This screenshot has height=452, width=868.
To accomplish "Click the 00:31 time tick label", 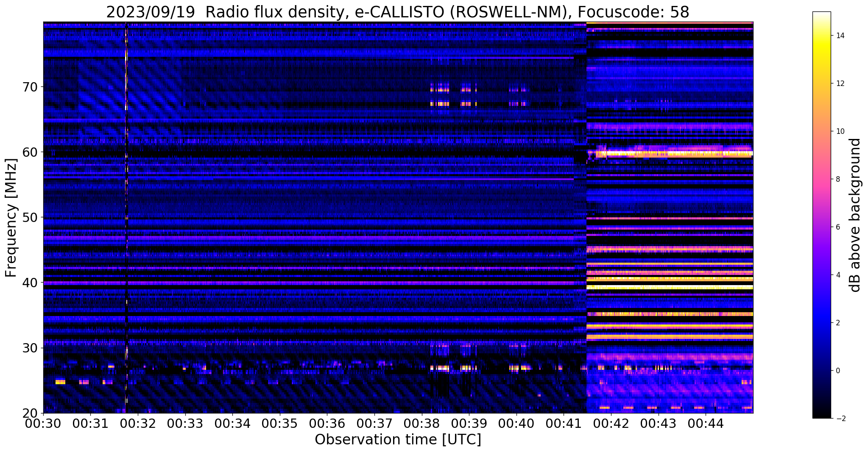I will coord(90,424).
